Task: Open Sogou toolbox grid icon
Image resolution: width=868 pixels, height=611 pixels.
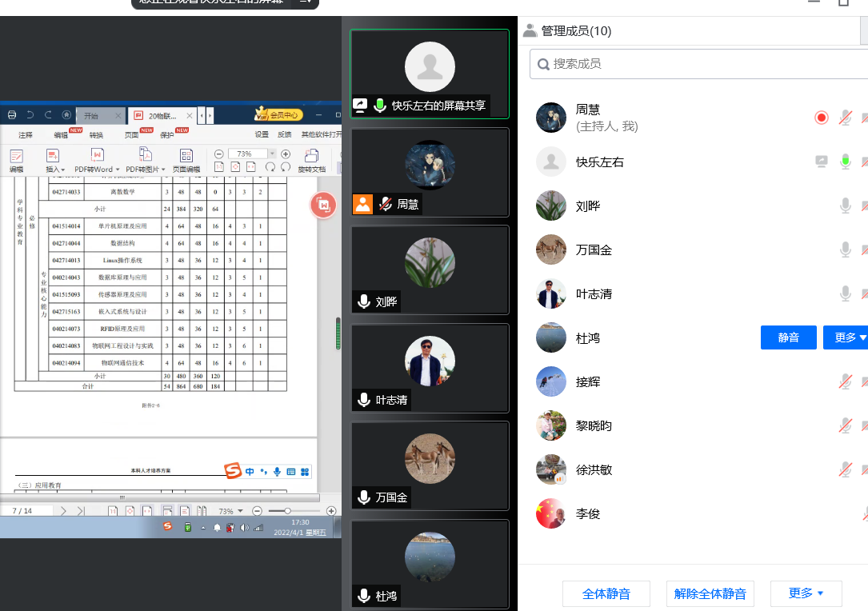Action: (305, 472)
